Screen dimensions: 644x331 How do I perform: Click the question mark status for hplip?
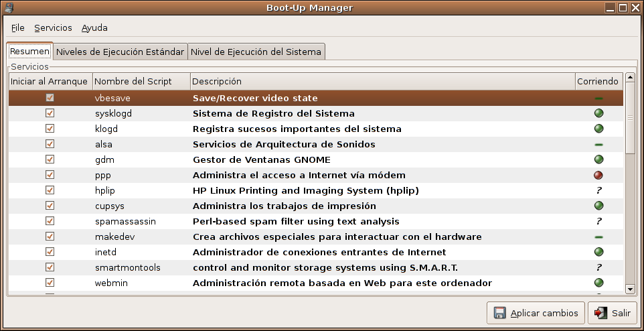pyautogui.click(x=598, y=190)
